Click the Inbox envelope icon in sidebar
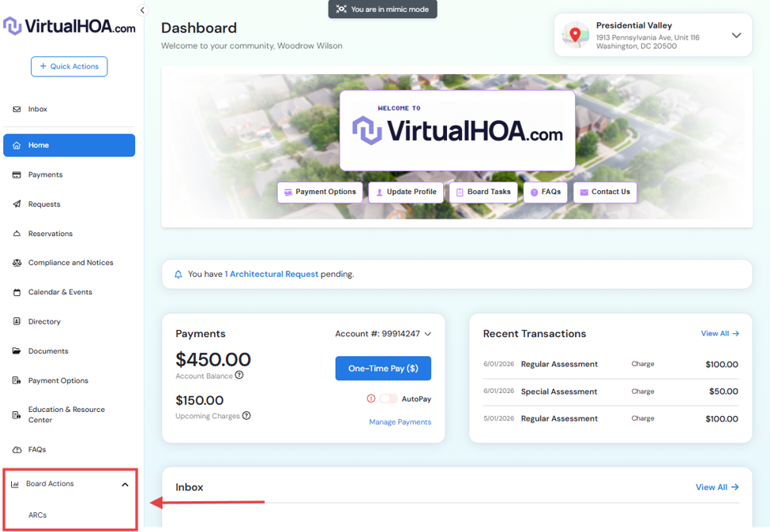Viewport: 770px width, 532px height. [17, 109]
